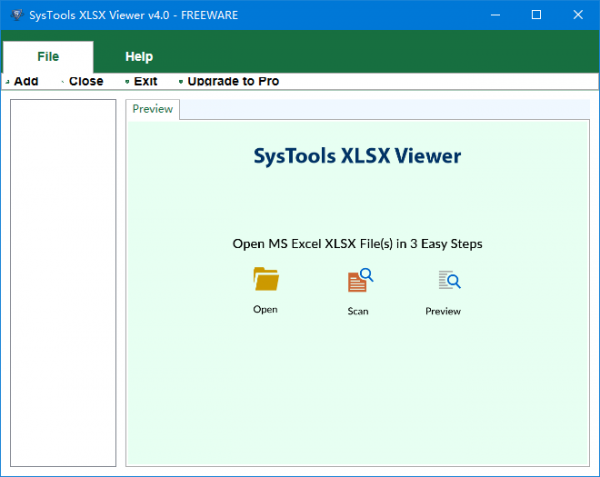600x477 pixels.
Task: Click Upgrade to Pro
Action: [233, 81]
